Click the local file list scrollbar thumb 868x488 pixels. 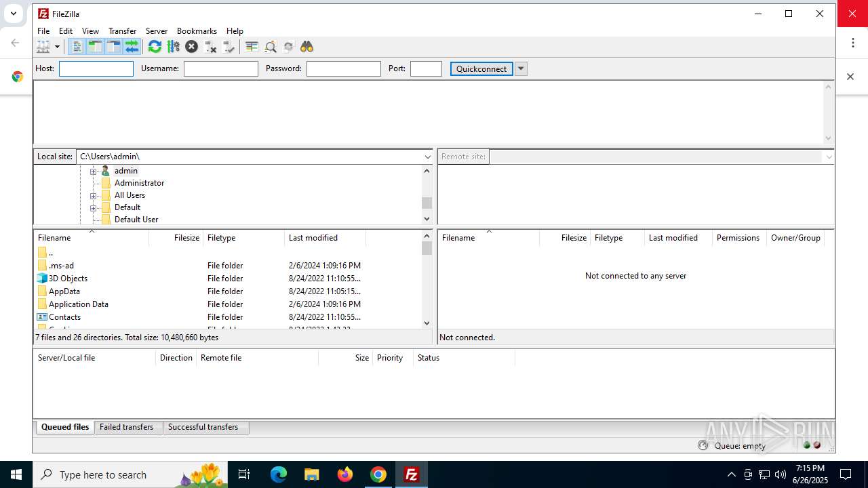427,248
